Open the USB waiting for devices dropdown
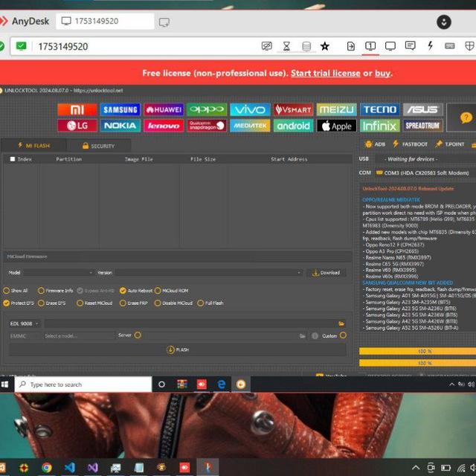The height and width of the screenshot is (476, 476). 425,159
